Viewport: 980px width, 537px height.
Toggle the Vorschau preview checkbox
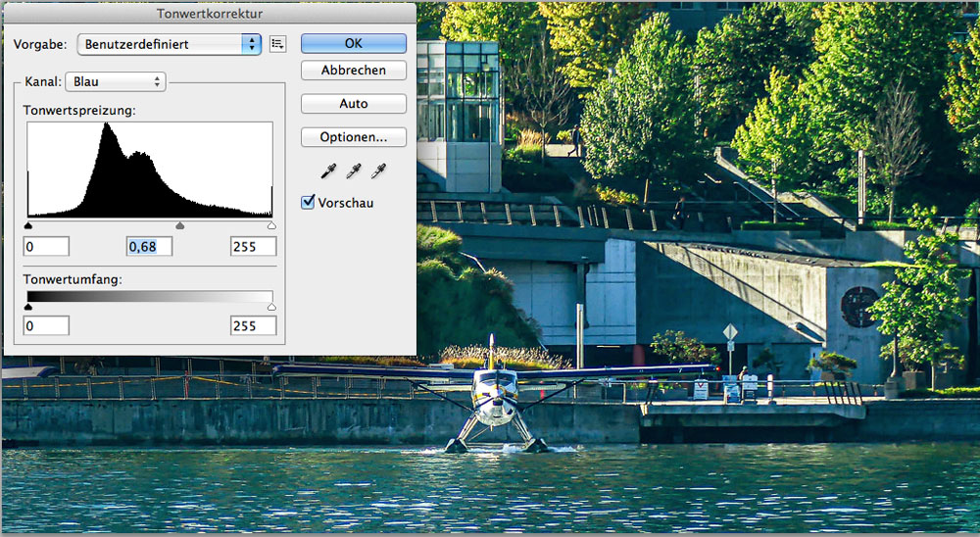308,203
